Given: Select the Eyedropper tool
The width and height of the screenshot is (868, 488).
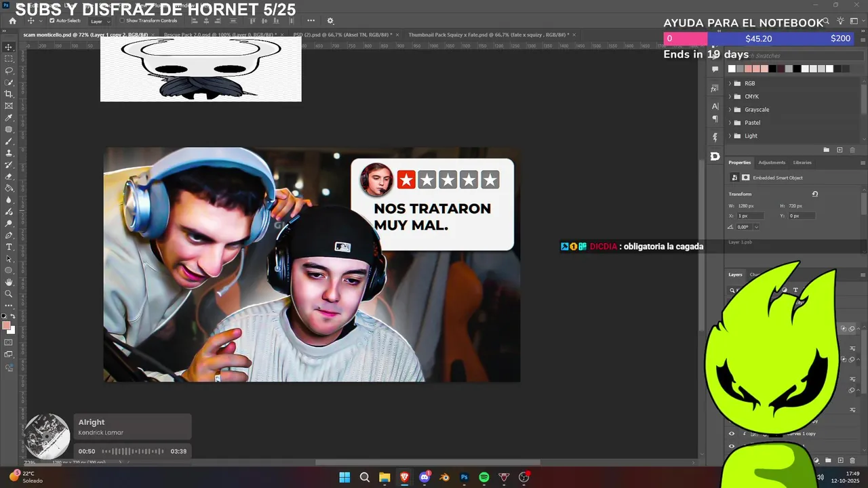Looking at the screenshot, I should pyautogui.click(x=9, y=117).
